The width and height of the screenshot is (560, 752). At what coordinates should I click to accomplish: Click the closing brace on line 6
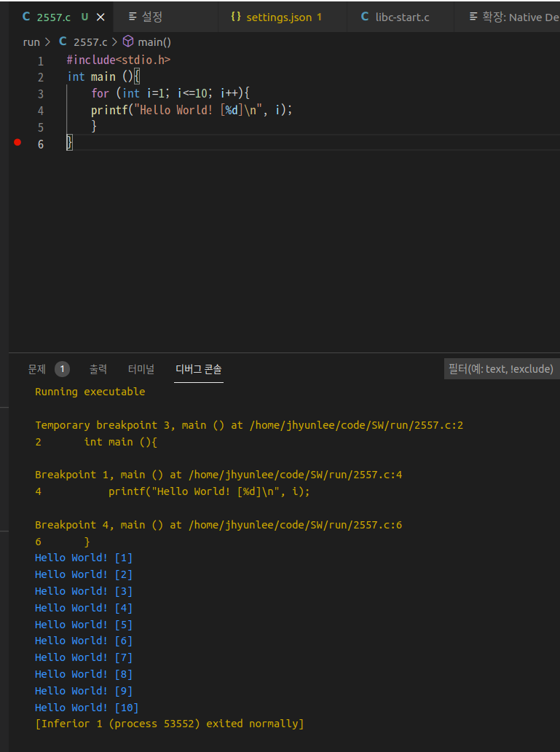pos(70,143)
